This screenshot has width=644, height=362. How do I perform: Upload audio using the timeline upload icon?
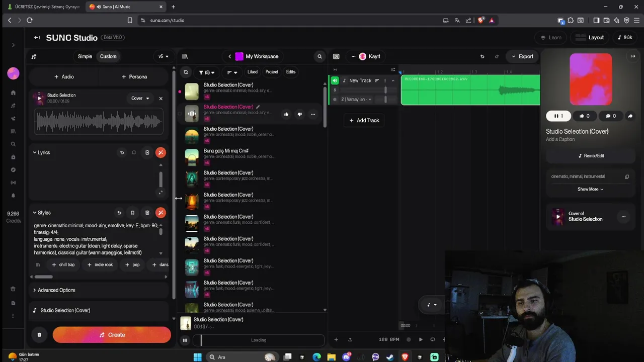[350, 339]
